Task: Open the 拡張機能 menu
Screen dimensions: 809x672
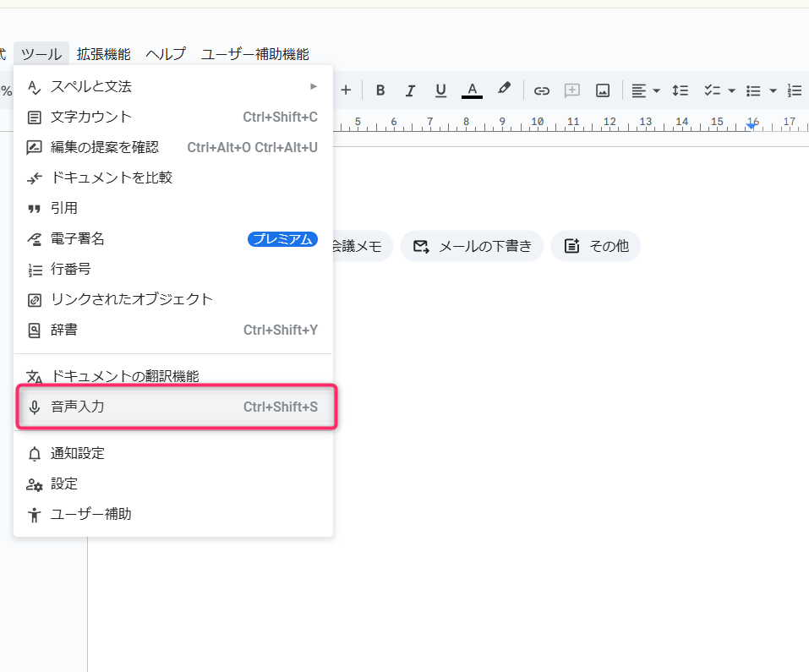Action: point(103,54)
